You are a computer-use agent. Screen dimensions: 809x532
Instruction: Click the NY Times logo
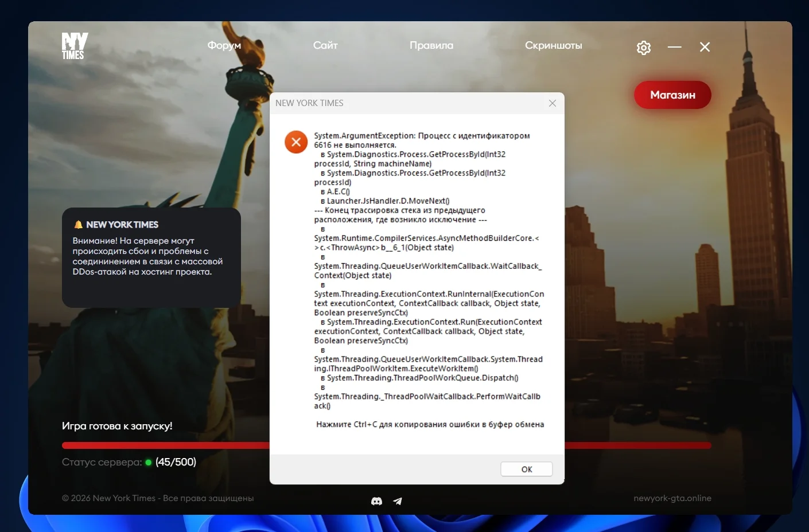point(74,46)
